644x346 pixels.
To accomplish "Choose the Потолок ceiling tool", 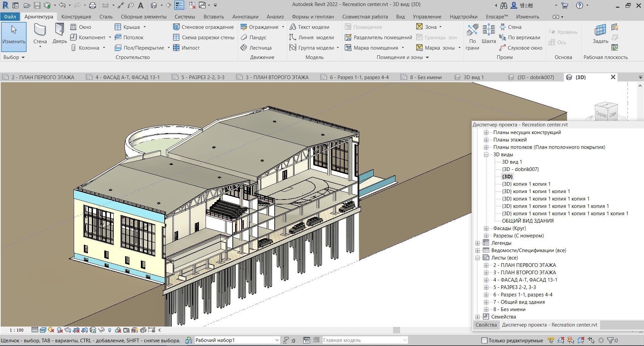I will (129, 37).
